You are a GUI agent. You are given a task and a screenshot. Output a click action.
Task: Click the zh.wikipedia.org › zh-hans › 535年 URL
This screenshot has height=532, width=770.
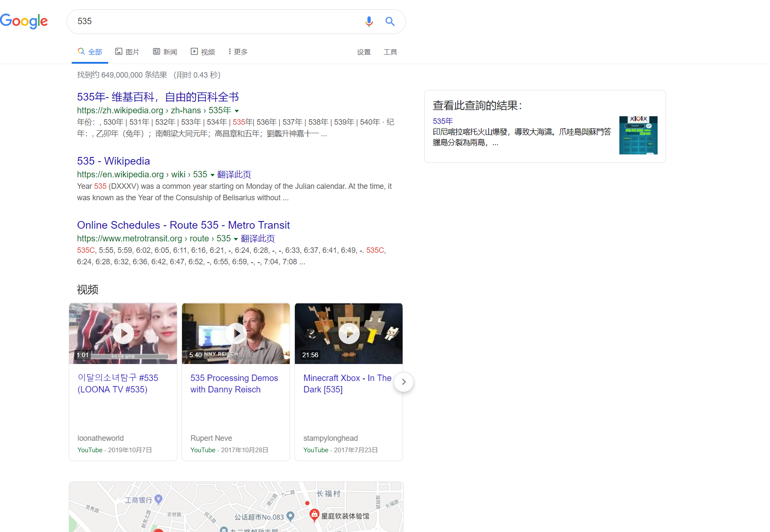coord(154,111)
